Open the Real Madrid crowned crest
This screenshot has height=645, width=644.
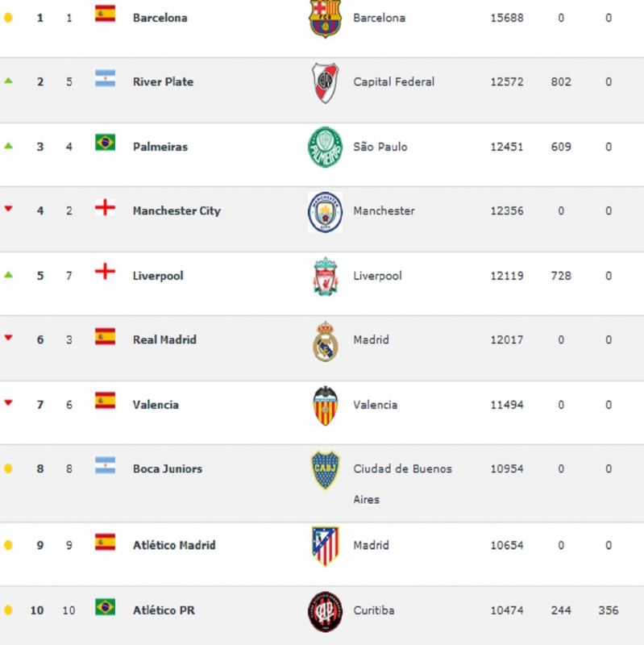tap(325, 341)
